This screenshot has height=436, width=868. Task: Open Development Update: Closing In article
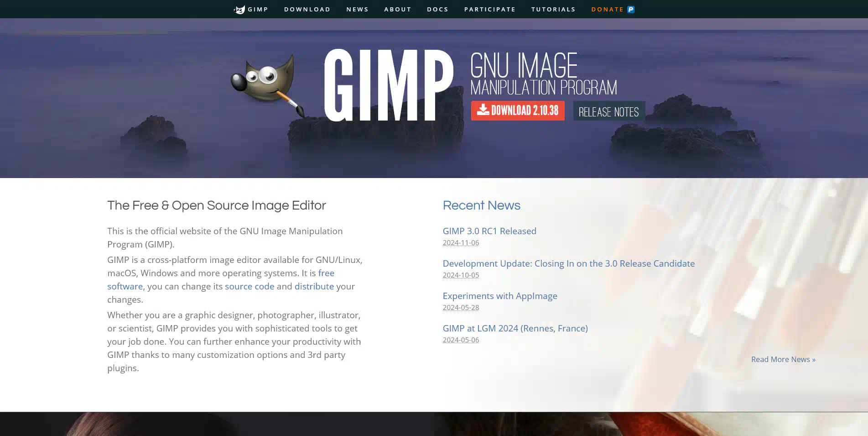569,263
